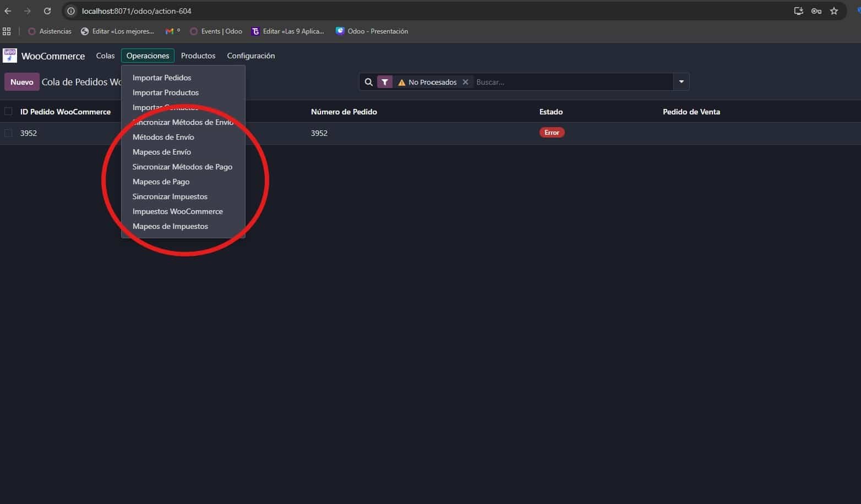Click the warning triangle on No Procesados filter
861x504 pixels.
401,81
